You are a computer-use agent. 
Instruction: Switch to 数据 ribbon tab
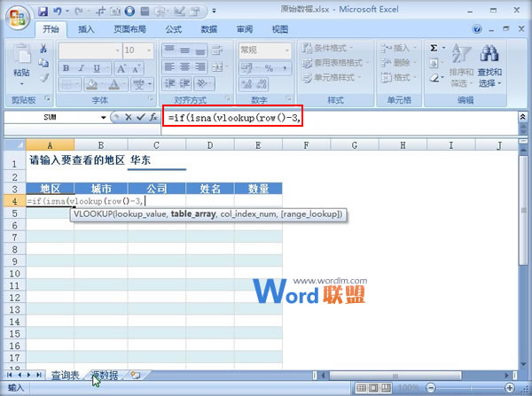tap(208, 29)
